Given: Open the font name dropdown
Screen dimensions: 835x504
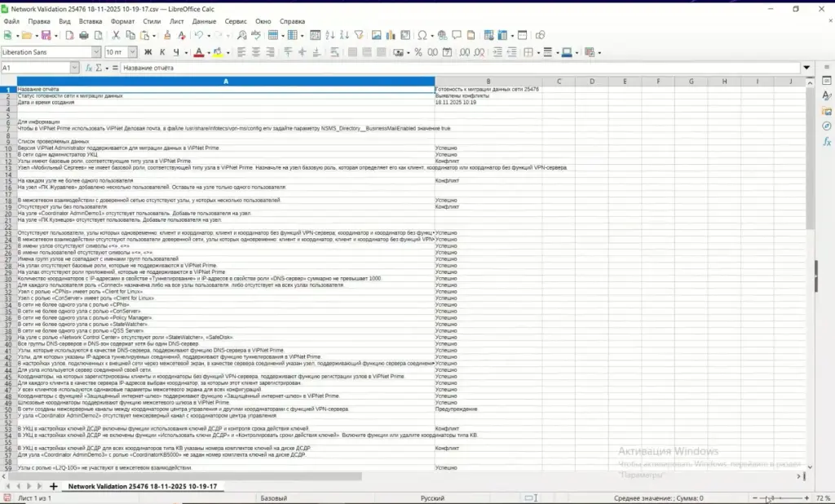Looking at the screenshot, I should click(x=96, y=52).
